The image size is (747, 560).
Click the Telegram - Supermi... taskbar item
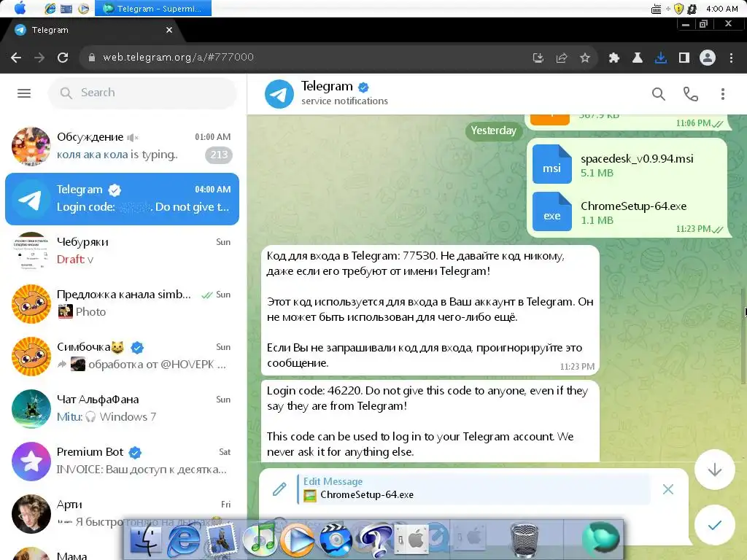153,8
